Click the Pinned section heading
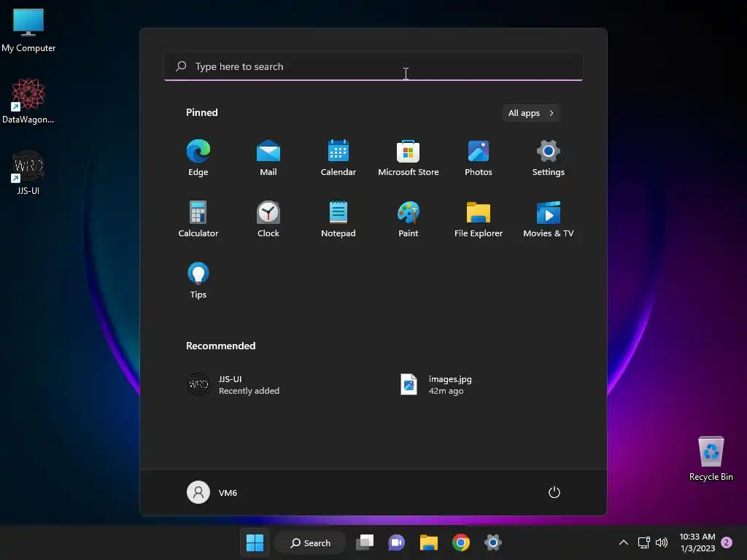The height and width of the screenshot is (560, 747). (x=202, y=112)
